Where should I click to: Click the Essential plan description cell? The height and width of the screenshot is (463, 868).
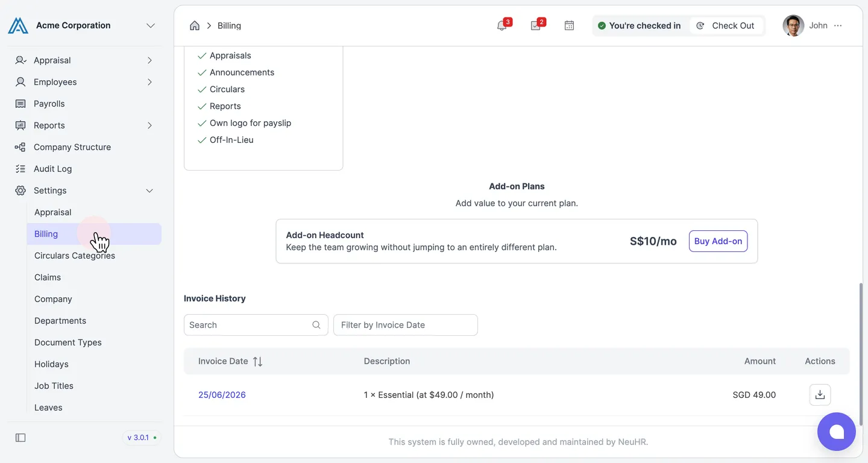click(429, 395)
